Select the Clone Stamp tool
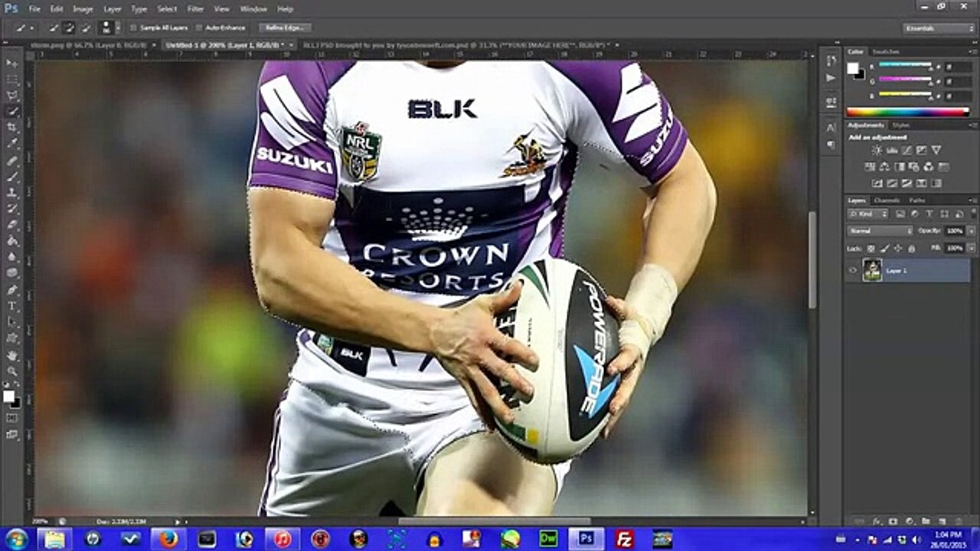Viewport: 980px width, 551px height. pyautogui.click(x=12, y=192)
